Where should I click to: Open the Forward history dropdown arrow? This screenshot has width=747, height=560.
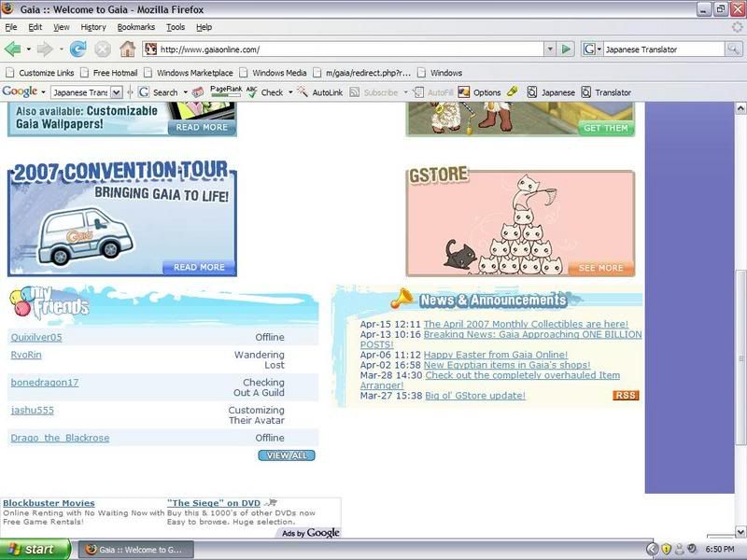(x=61, y=49)
